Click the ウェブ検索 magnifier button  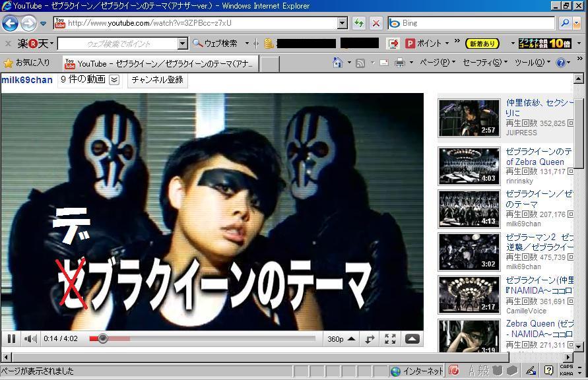pos(215,44)
